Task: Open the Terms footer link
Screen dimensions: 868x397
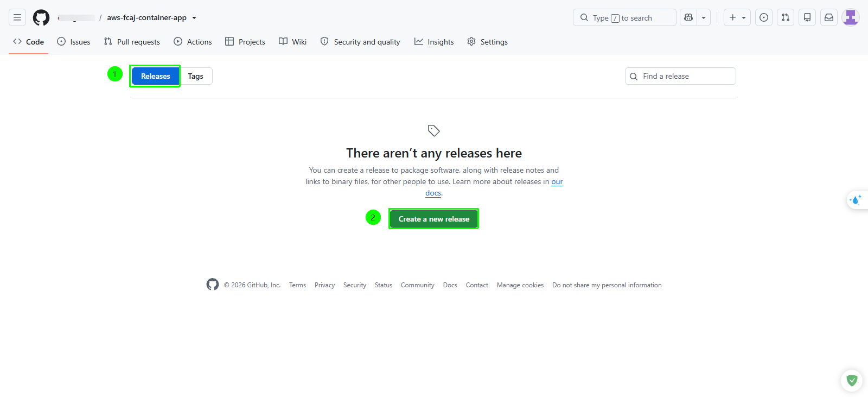Action: (297, 285)
